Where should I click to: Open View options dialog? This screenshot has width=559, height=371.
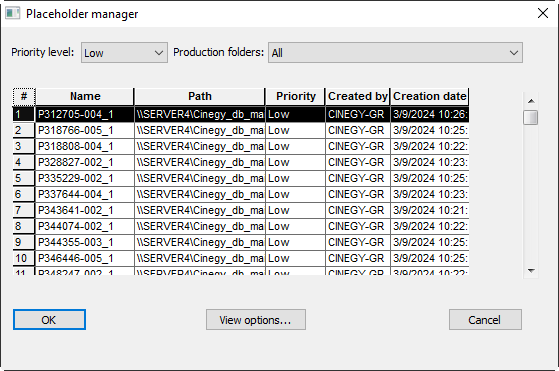coord(256,320)
